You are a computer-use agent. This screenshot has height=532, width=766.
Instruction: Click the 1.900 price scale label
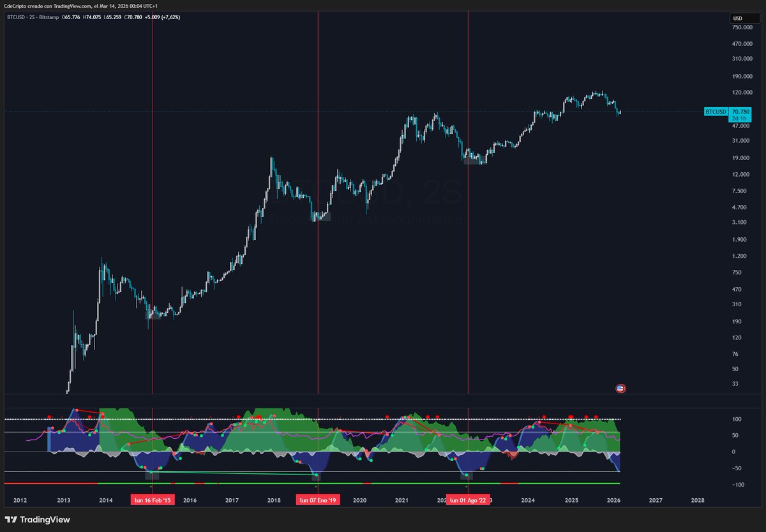[x=738, y=239]
